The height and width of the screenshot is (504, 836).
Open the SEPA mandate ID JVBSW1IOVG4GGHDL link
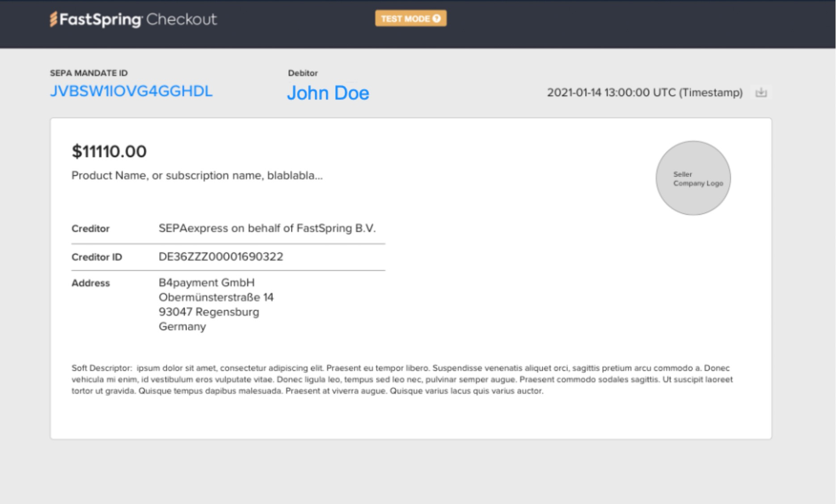(x=131, y=91)
